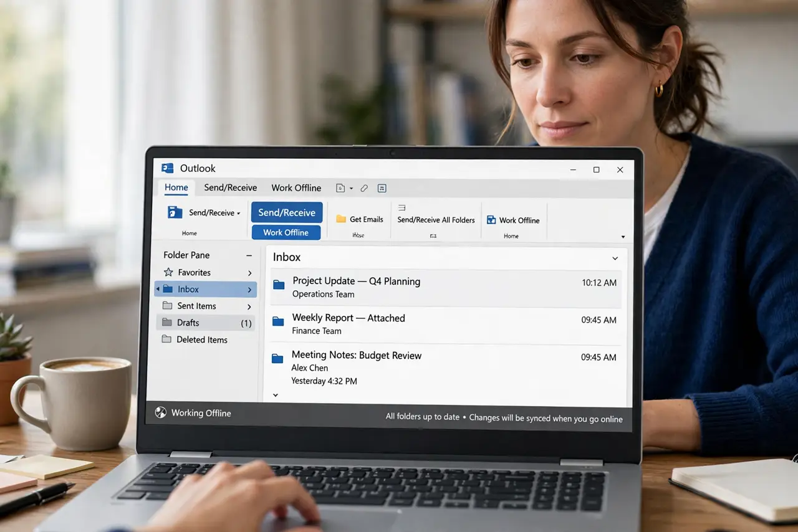Open the Home ribbon tab
This screenshot has width=798, height=532.
(176, 188)
